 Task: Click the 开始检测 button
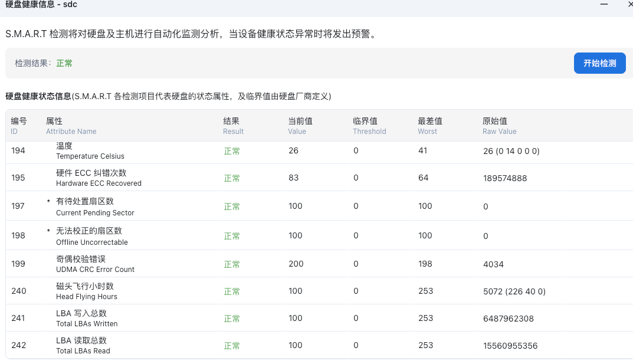coord(599,63)
